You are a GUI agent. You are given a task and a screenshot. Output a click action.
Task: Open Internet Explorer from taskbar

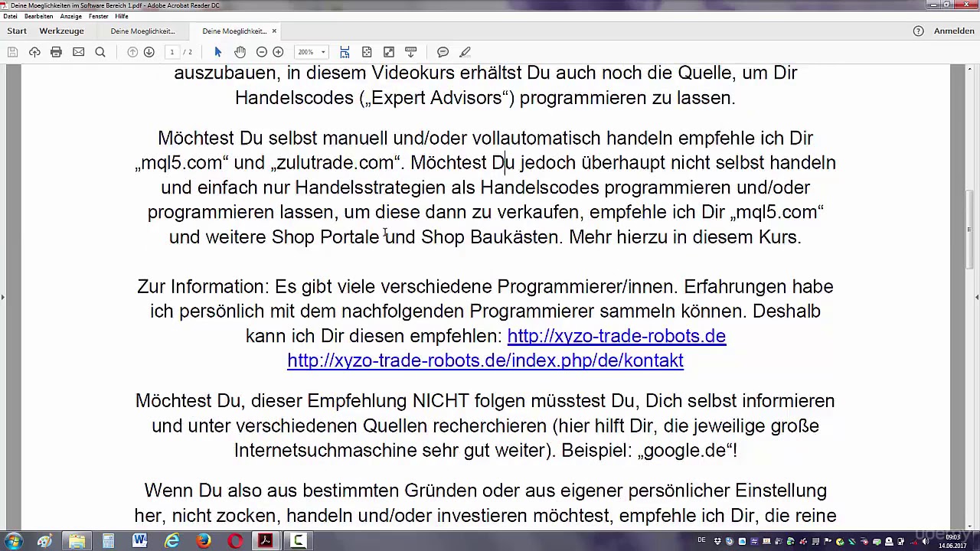pyautogui.click(x=171, y=542)
